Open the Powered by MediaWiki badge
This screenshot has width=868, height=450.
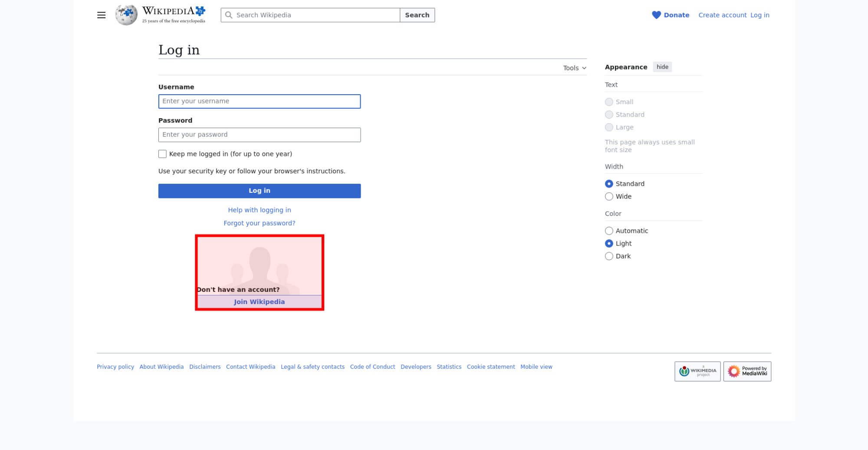747,371
